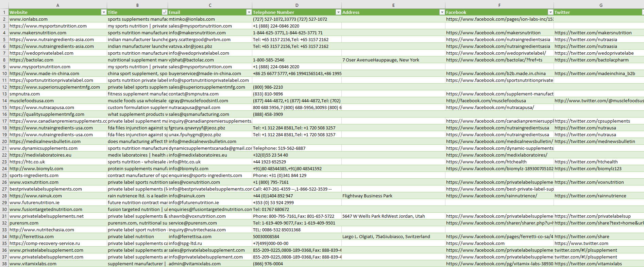Select column F by its header letter
644x267 pixels.
pos(499,5)
